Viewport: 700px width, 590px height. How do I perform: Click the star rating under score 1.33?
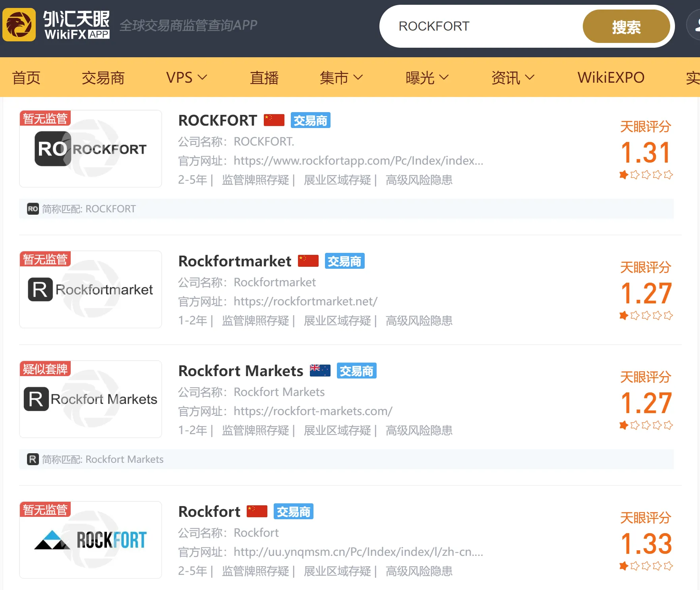[x=646, y=566]
